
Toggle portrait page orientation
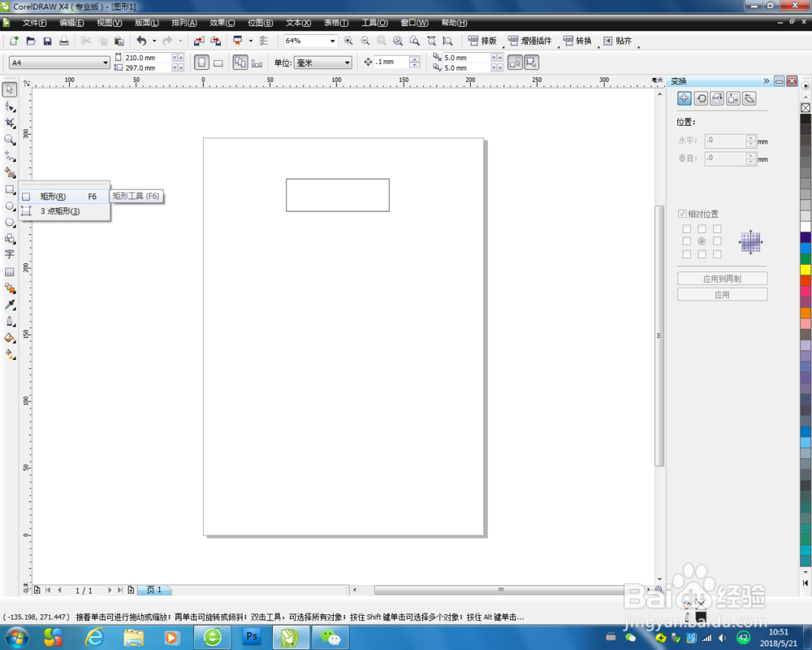[201, 63]
